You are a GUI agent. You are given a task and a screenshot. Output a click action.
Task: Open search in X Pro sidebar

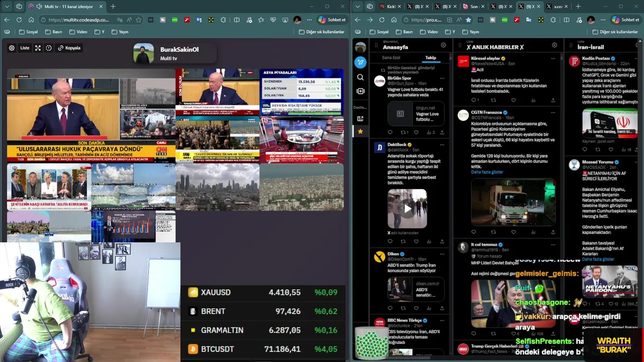click(360, 77)
